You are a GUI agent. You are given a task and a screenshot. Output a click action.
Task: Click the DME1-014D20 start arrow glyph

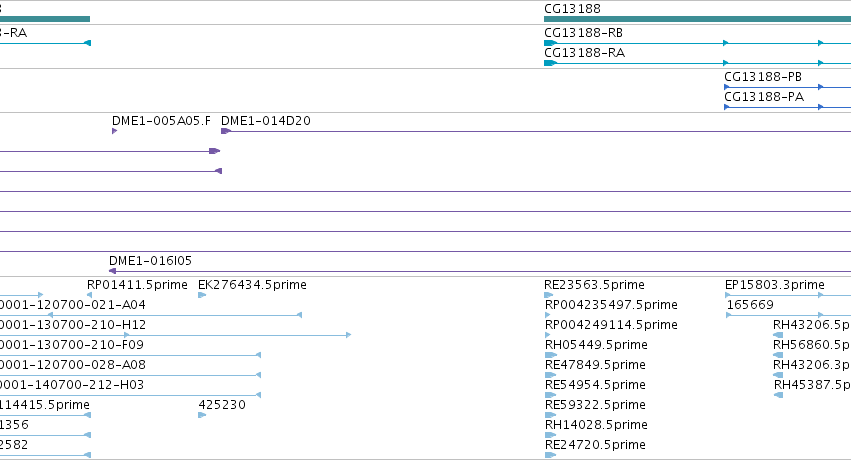point(226,131)
